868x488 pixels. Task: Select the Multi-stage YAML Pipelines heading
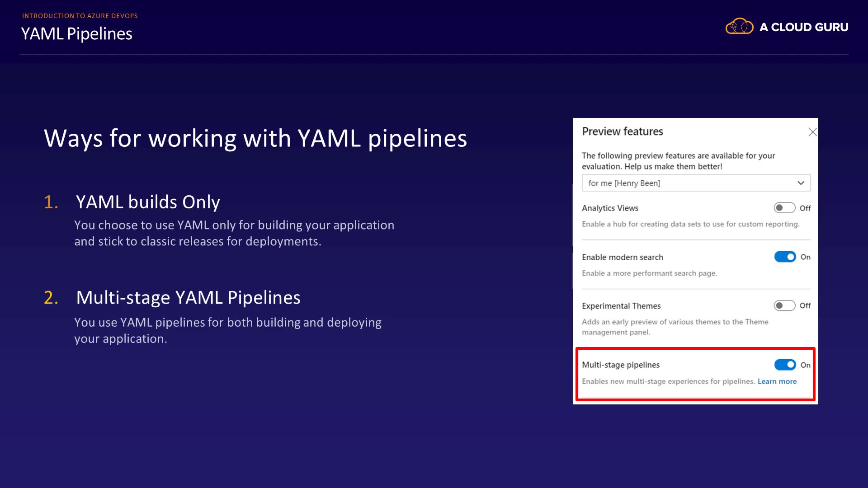click(x=188, y=298)
